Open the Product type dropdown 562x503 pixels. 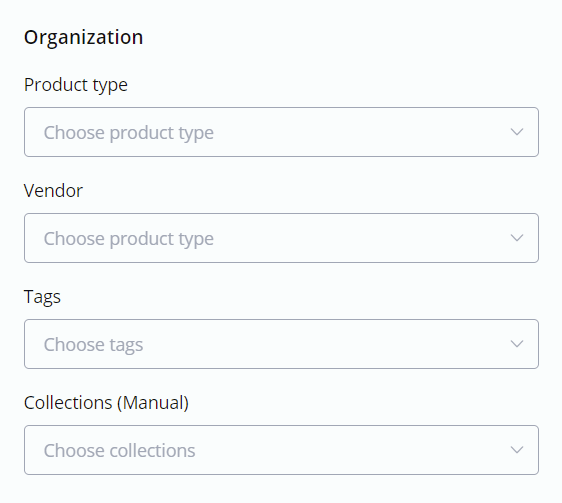(281, 132)
